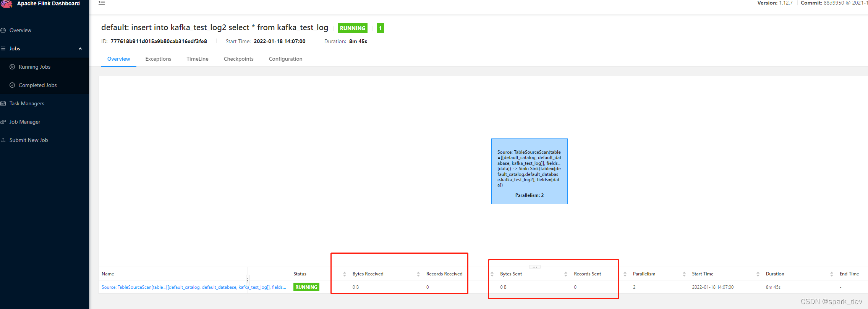The image size is (868, 309).
Task: Click the sort arrows left of Bytes Sent
Action: click(x=492, y=274)
